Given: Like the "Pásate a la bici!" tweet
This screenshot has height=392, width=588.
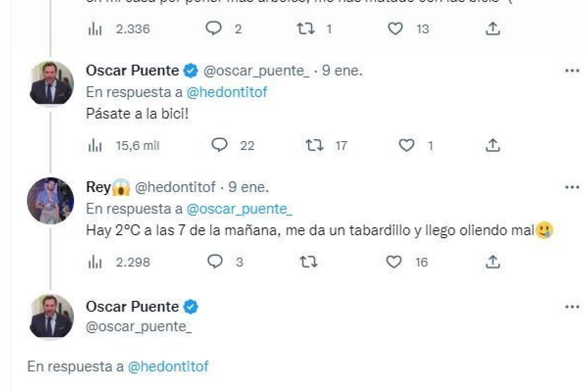Looking at the screenshot, I should [407, 145].
